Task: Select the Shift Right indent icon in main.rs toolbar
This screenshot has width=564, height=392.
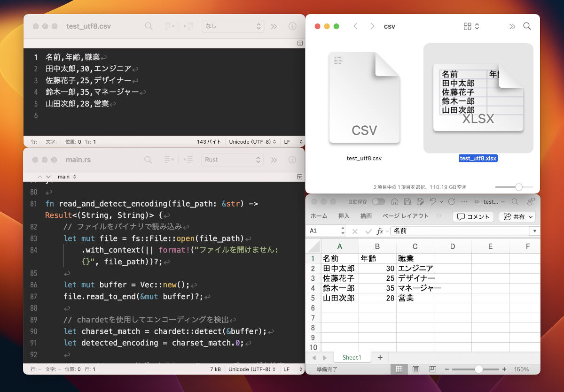Action: click(x=187, y=160)
